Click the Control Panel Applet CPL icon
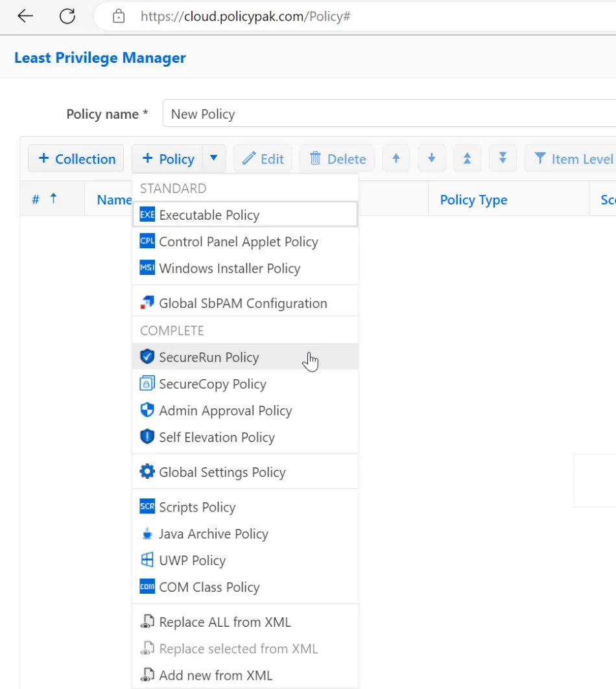Screen dimensions: 616x689 (x=147, y=241)
